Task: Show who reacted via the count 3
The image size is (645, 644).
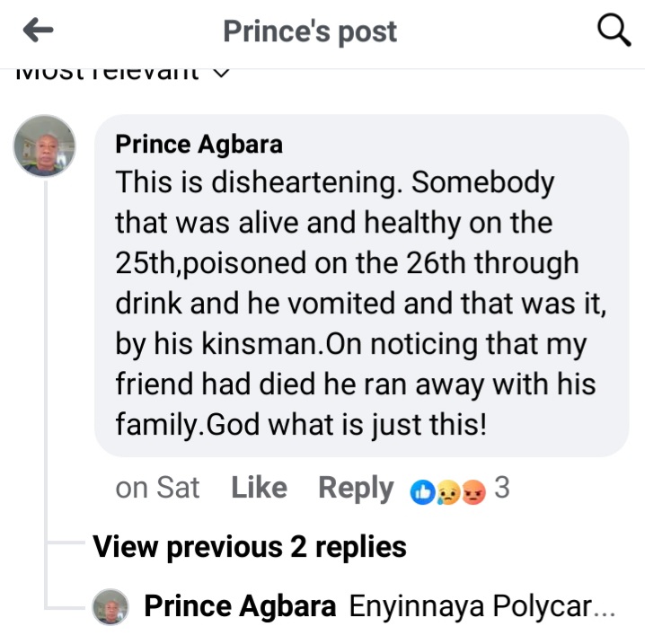Action: pos(502,488)
